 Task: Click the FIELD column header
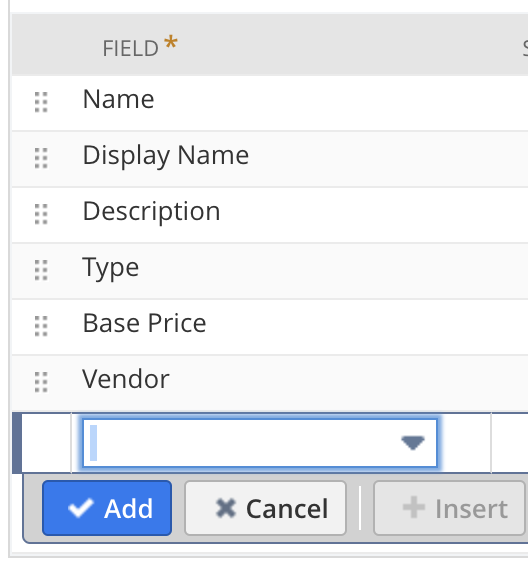(140, 47)
